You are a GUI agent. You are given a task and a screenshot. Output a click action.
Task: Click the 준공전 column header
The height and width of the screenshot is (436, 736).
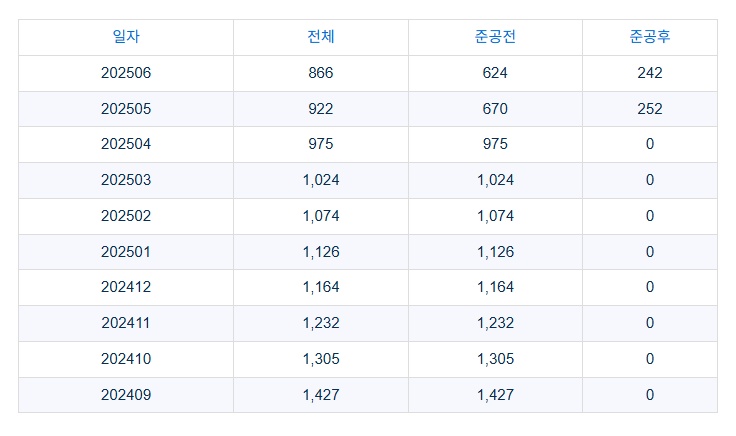point(495,37)
